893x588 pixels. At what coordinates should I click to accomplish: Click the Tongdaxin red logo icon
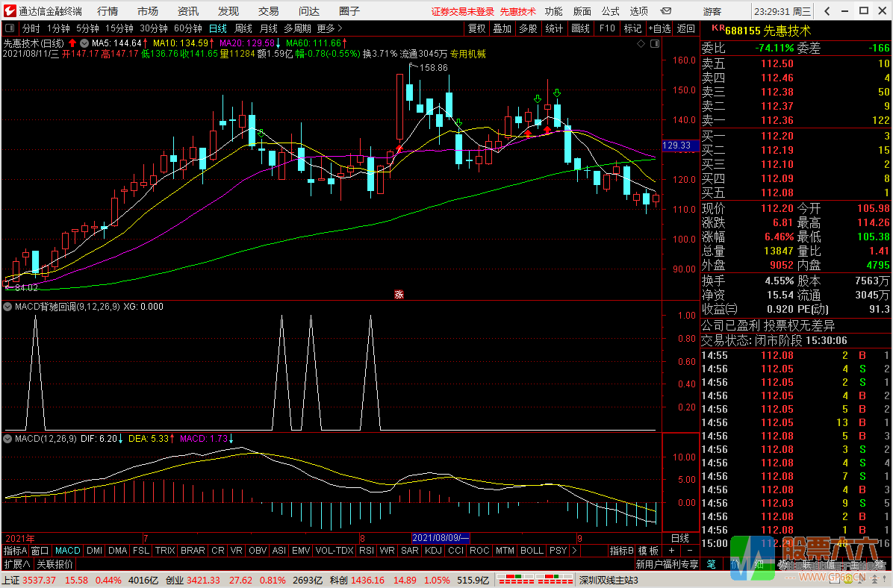[9, 10]
